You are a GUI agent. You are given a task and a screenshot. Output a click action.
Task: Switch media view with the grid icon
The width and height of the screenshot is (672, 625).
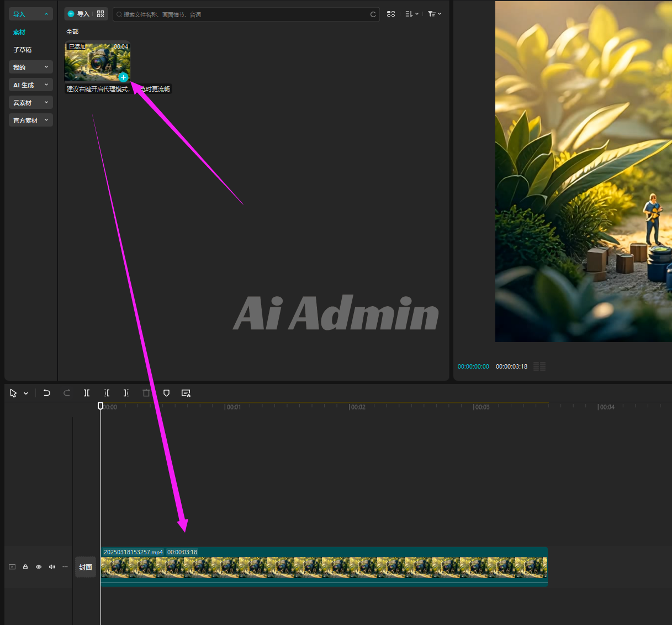coord(391,14)
